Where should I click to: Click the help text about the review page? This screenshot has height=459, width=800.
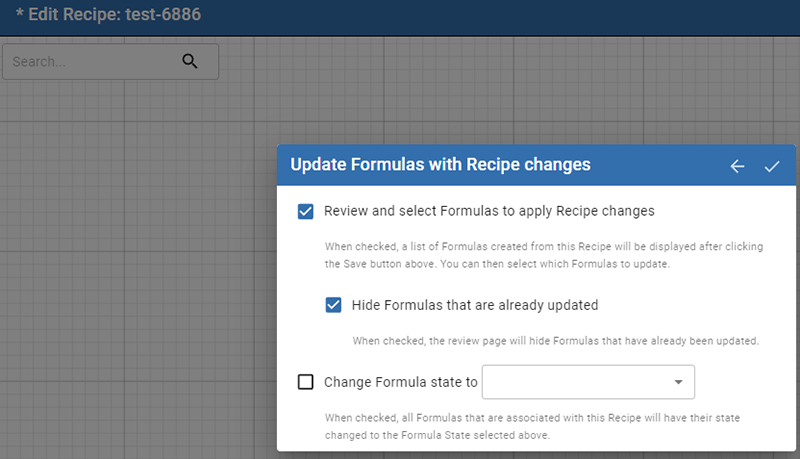[x=556, y=340]
